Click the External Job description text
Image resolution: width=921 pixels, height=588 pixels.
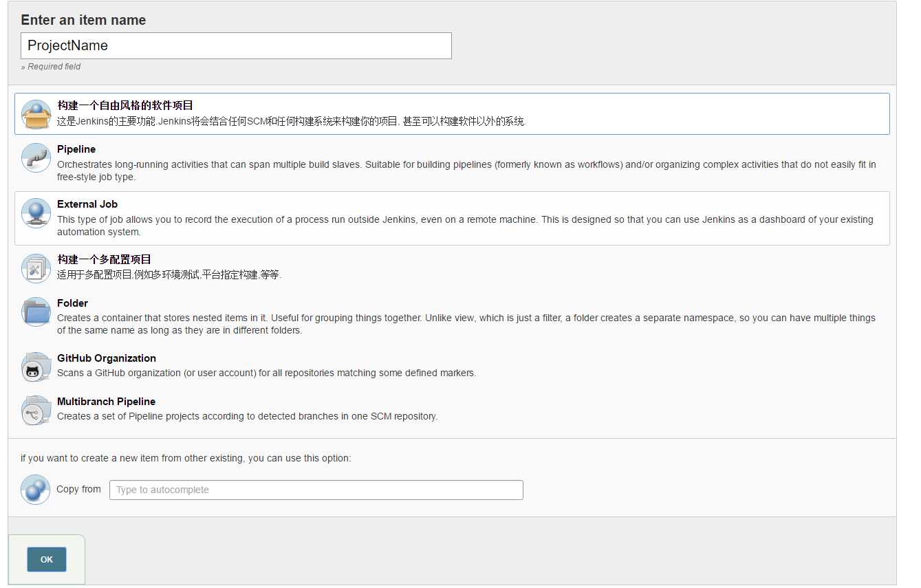click(x=465, y=226)
